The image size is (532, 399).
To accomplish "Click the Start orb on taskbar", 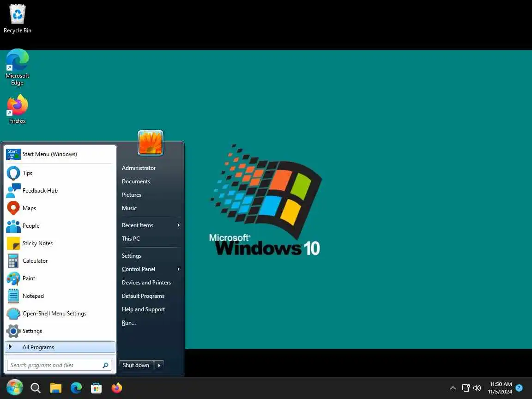I will click(15, 387).
